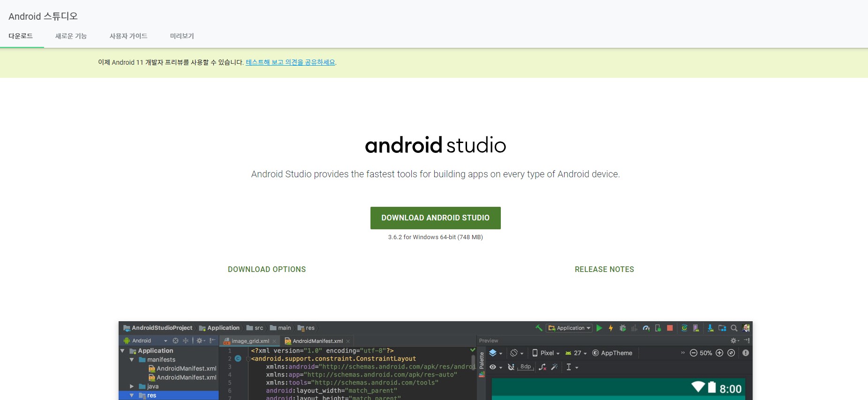The height and width of the screenshot is (400, 868).
Task: Fold the ConstraintLayout code block on line 2
Action: (x=248, y=359)
